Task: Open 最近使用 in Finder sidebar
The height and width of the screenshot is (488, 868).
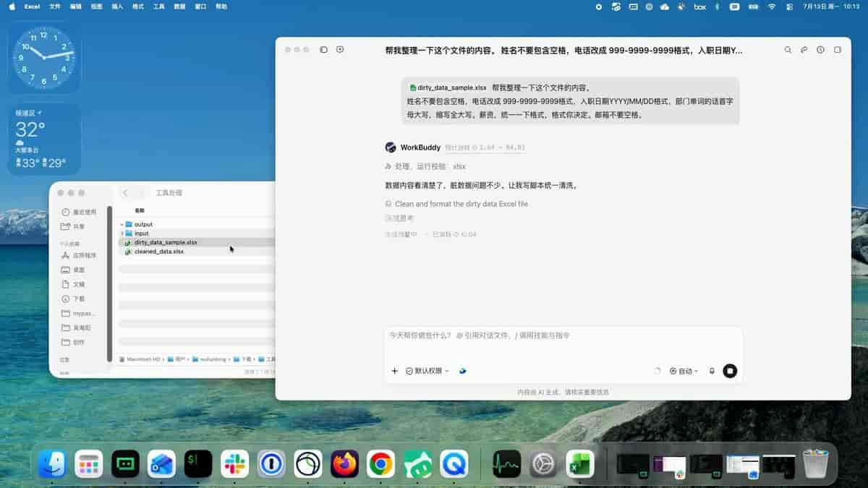Action: pos(80,213)
